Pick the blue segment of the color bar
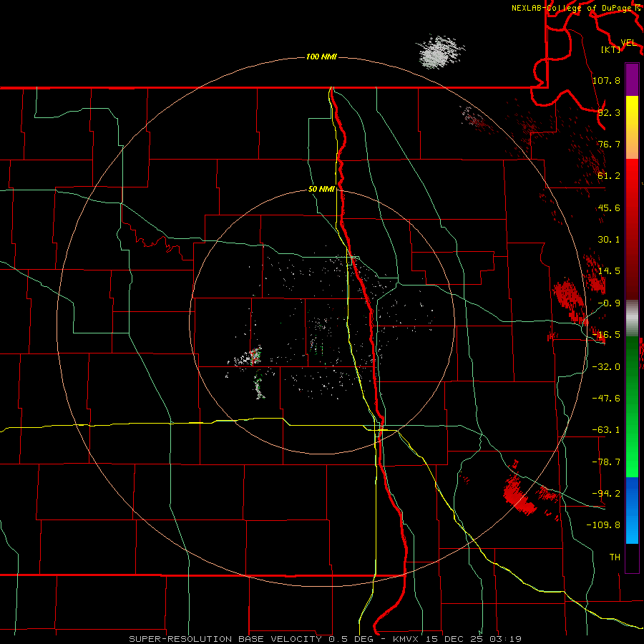The height and width of the screenshot is (644, 644). tap(632, 510)
